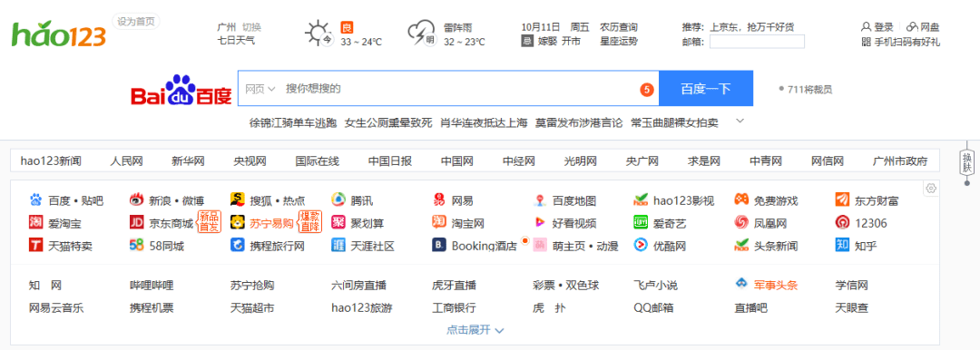Click the 聚划算 icon
This screenshot has height=350, width=980.
tap(338, 222)
